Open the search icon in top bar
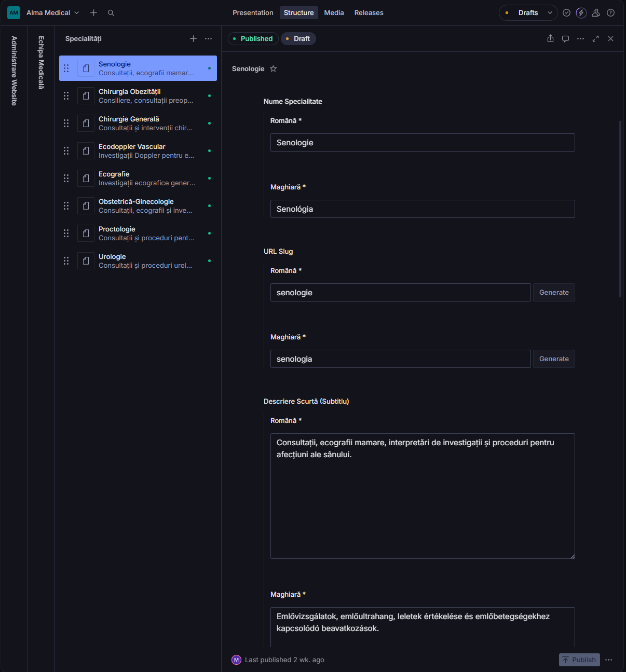This screenshot has height=672, width=626. (x=111, y=12)
